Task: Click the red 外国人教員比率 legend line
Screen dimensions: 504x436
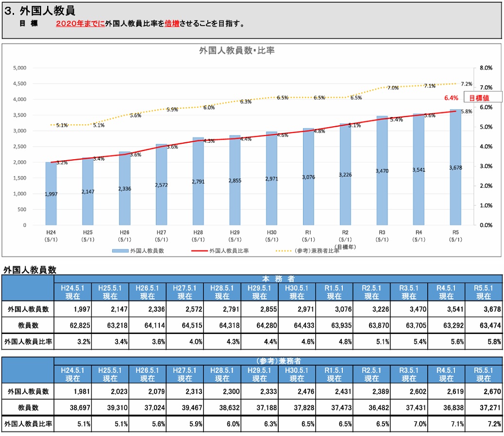Action: coord(199,251)
